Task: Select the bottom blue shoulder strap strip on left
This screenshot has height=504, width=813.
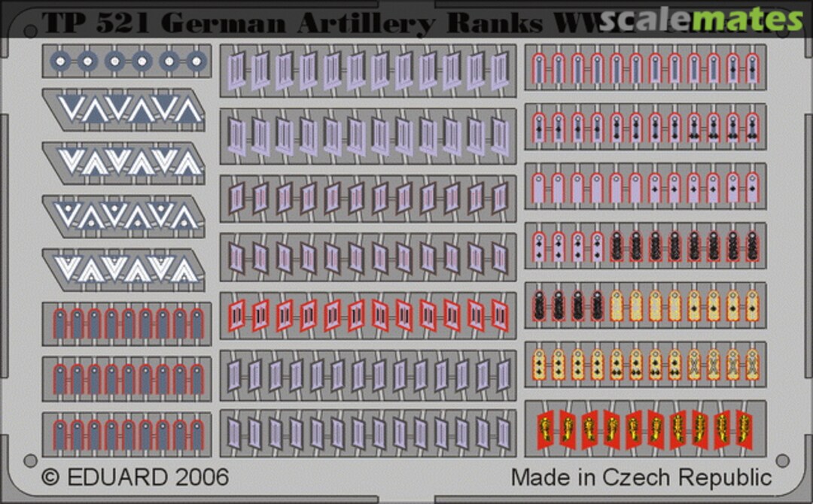Action: (x=126, y=434)
